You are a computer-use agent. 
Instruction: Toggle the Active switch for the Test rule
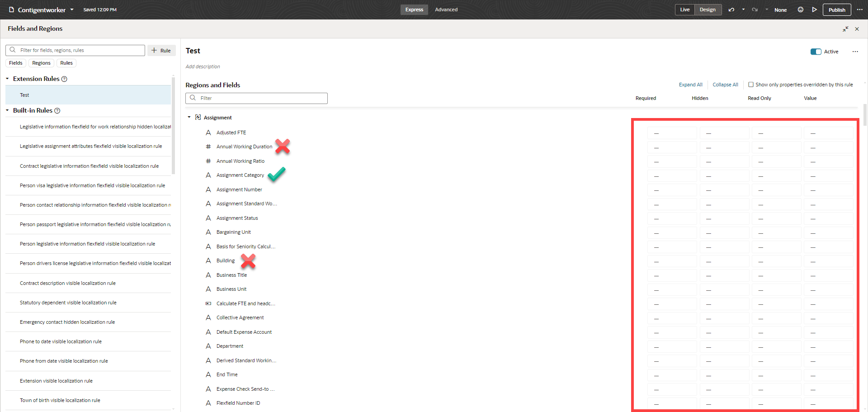click(816, 52)
